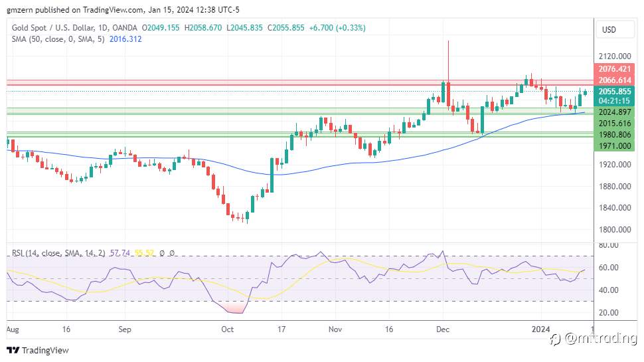Click the December spike candle's long upper wick
The height and width of the screenshot is (362, 644).
[448, 62]
